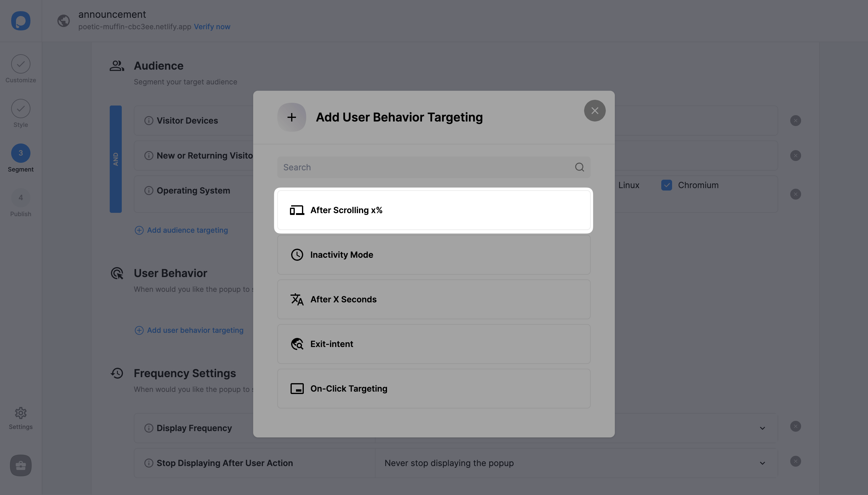Click the Customize step checkmark icon
Viewport: 868px width, 495px height.
coord(21,63)
